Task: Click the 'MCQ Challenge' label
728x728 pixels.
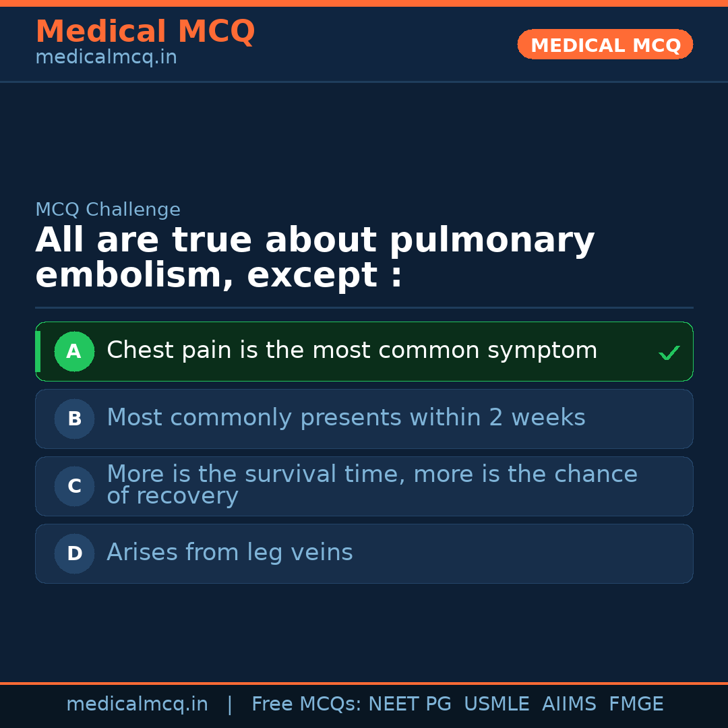Action: click(x=108, y=210)
